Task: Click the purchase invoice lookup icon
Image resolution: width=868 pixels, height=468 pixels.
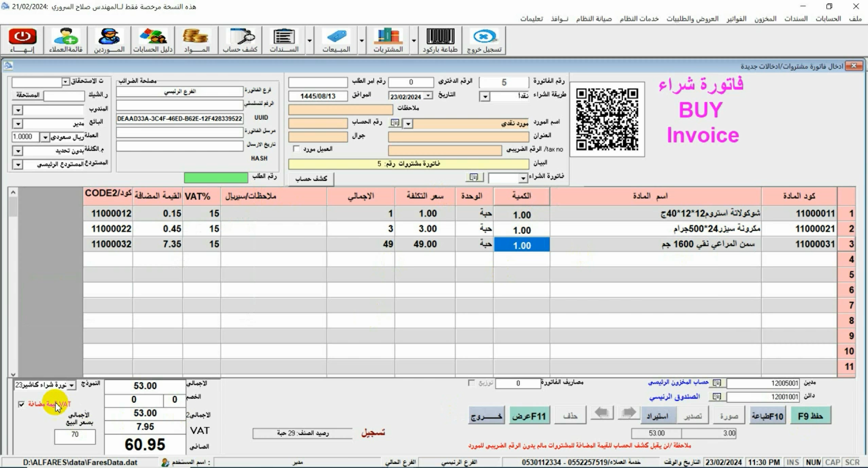Action: click(474, 177)
